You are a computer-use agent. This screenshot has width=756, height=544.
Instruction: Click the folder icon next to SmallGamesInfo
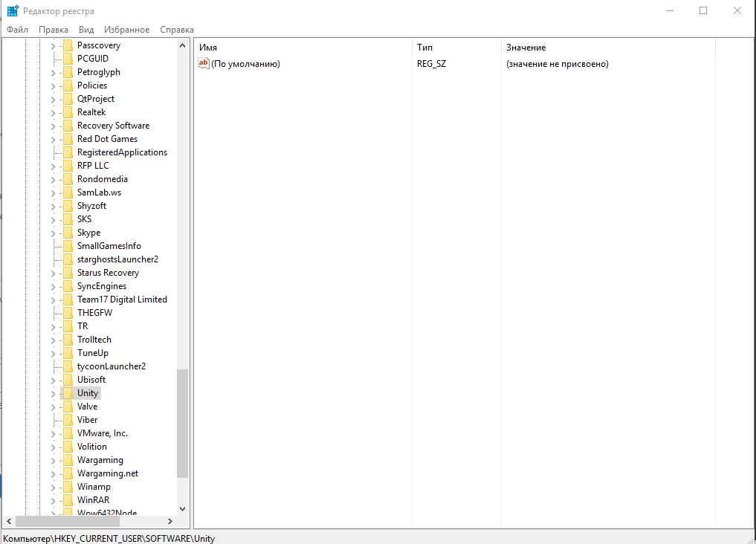click(x=68, y=246)
